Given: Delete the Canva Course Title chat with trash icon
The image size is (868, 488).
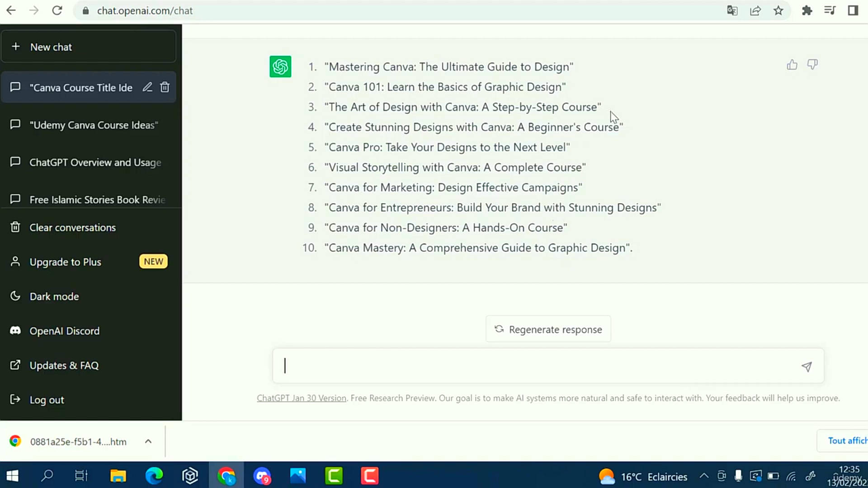Looking at the screenshot, I should pyautogui.click(x=165, y=87).
